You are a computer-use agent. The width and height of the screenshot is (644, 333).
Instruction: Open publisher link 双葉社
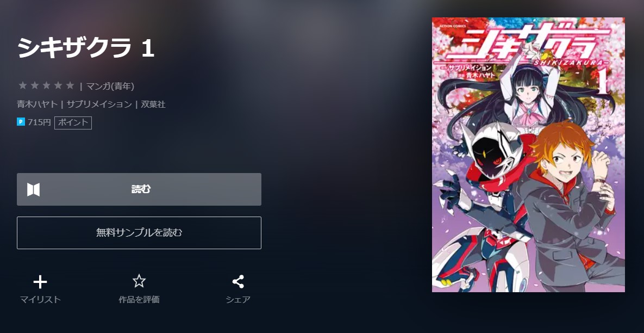pyautogui.click(x=153, y=104)
